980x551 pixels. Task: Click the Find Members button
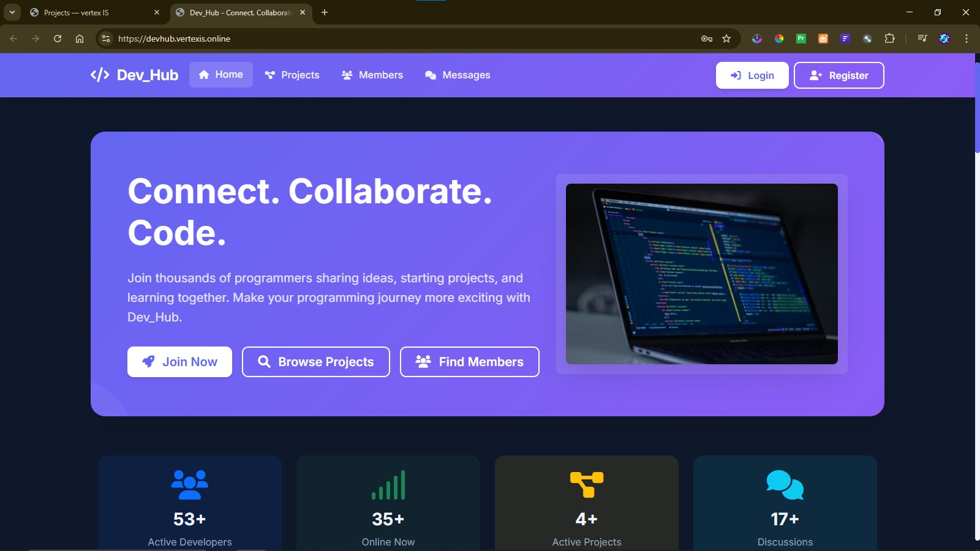469,361
